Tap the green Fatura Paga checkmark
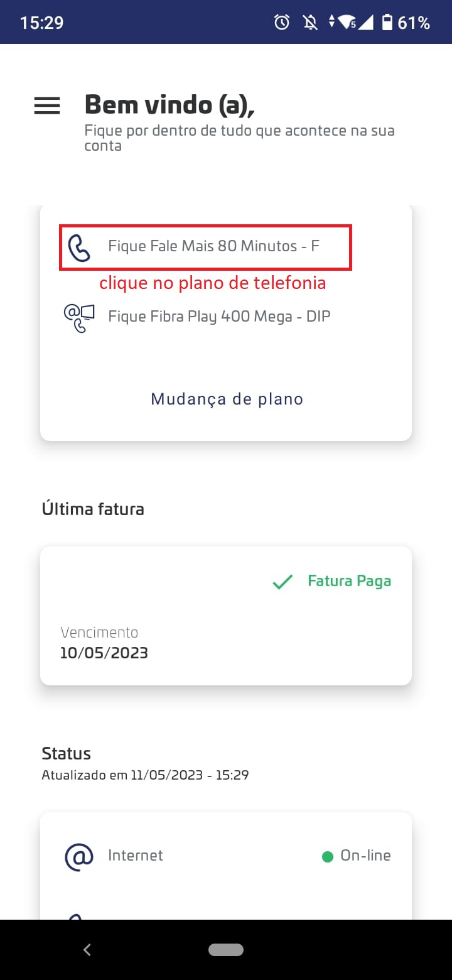Screen dimensions: 452x980 click(x=282, y=582)
